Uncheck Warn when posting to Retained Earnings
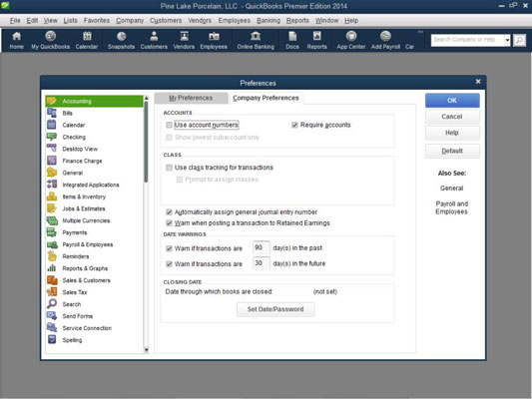Image resolution: width=532 pixels, height=399 pixels. (169, 223)
